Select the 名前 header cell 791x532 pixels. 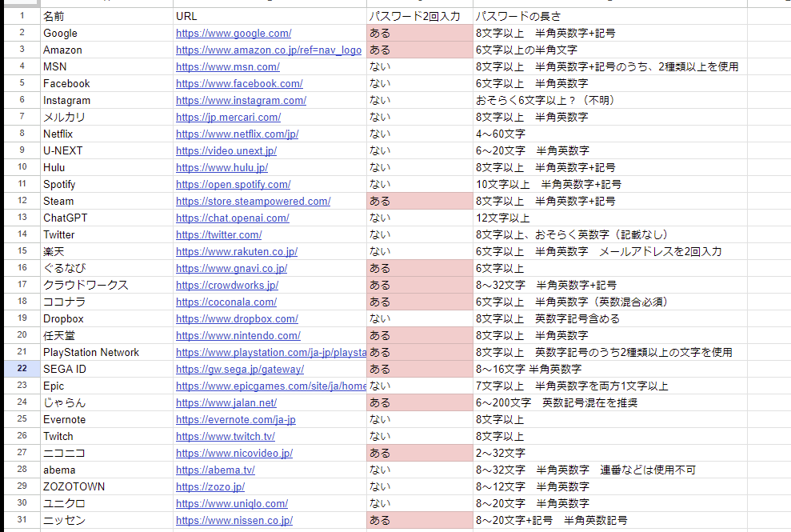(106, 16)
